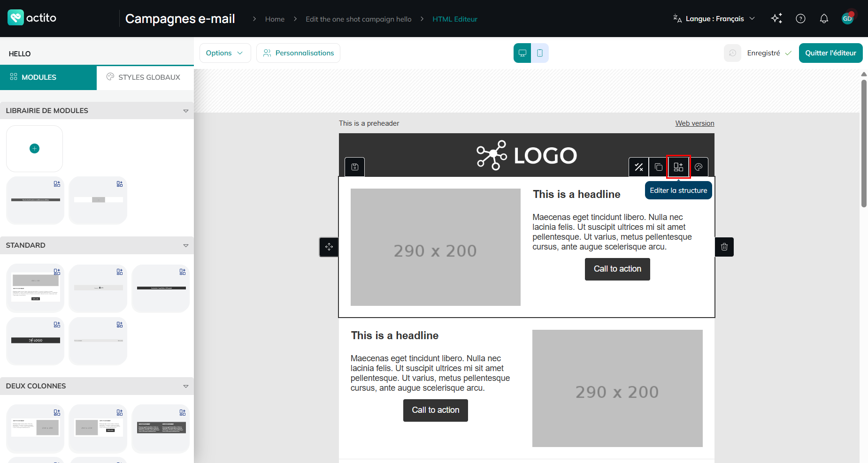Switch to desktop preview mode
This screenshot has height=463, width=868.
coord(522,53)
